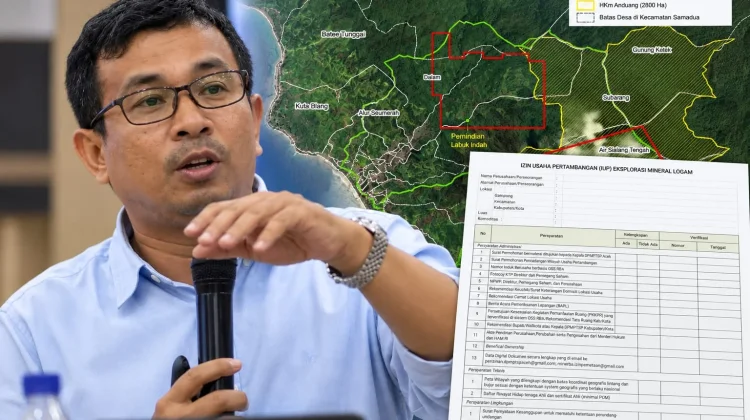Click the "Tidak Ada" sub-column header

(648, 244)
